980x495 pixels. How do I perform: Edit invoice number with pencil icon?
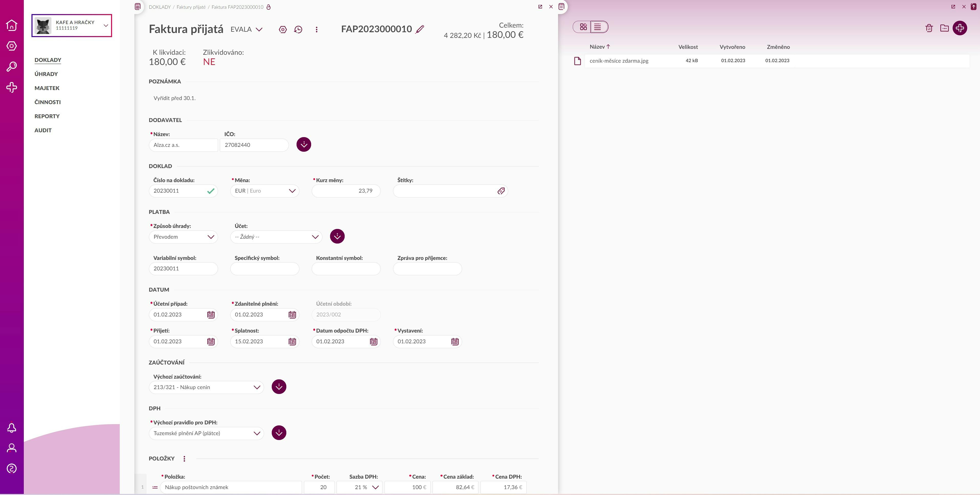click(420, 29)
